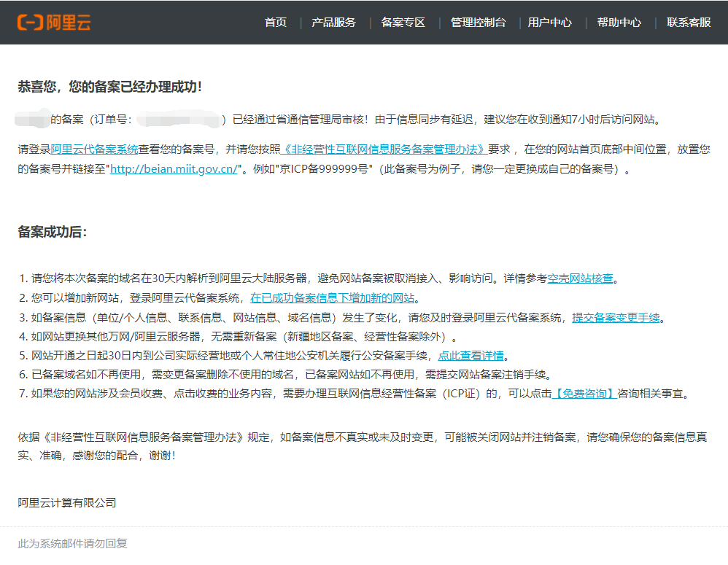
Task: Visit the http://beian.miit.gov.cn/ link
Action: click(x=174, y=169)
